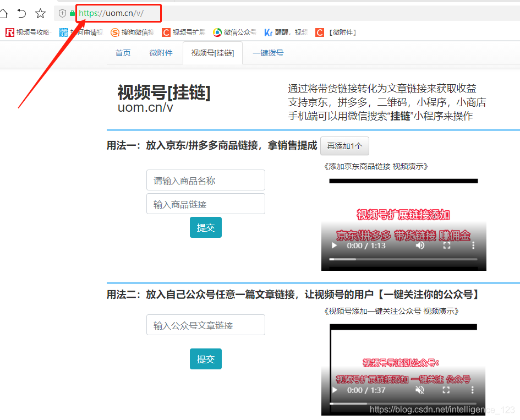The height and width of the screenshot is (420, 520).
Task: Open the 视频号攻略 bookmark
Action: (x=29, y=32)
